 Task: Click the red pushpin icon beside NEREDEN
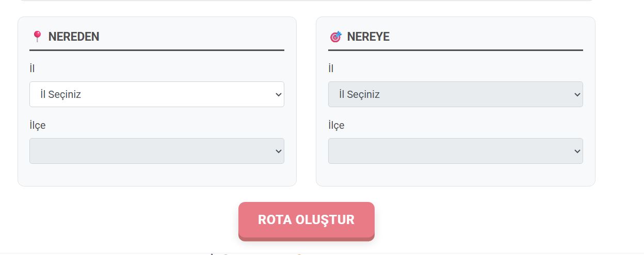(37, 37)
